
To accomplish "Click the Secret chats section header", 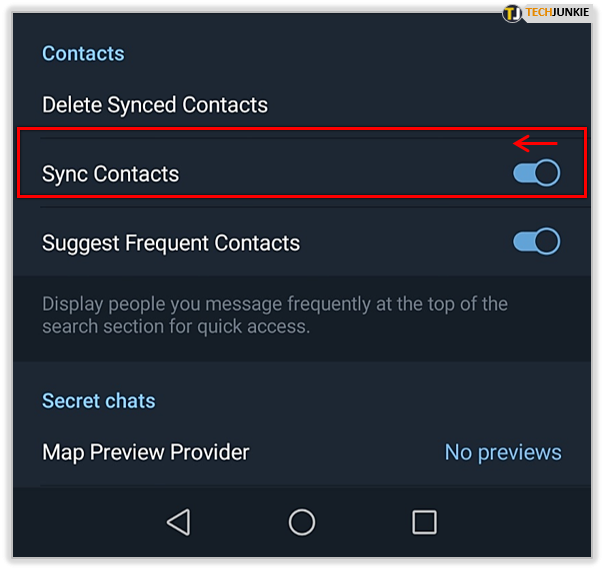I will (98, 401).
